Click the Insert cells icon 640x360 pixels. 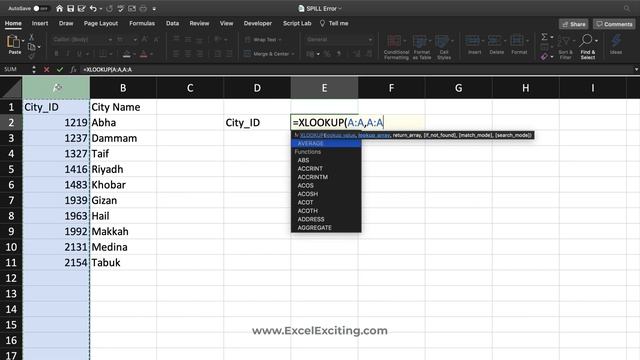(x=472, y=40)
